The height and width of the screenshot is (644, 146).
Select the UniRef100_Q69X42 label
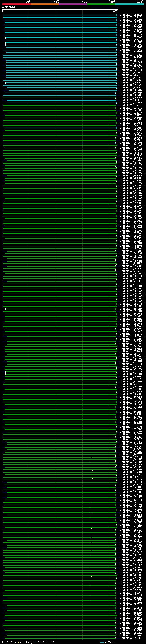click(131, 75)
